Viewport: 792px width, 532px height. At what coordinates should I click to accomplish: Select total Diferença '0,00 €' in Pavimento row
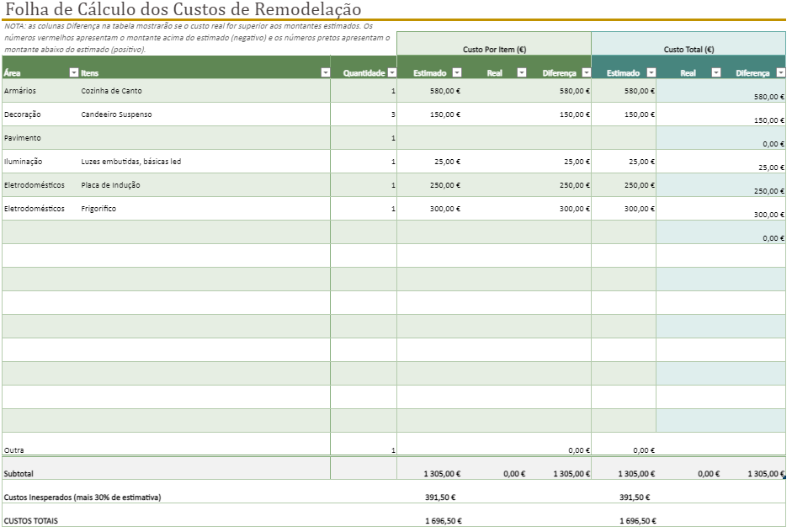(773, 144)
